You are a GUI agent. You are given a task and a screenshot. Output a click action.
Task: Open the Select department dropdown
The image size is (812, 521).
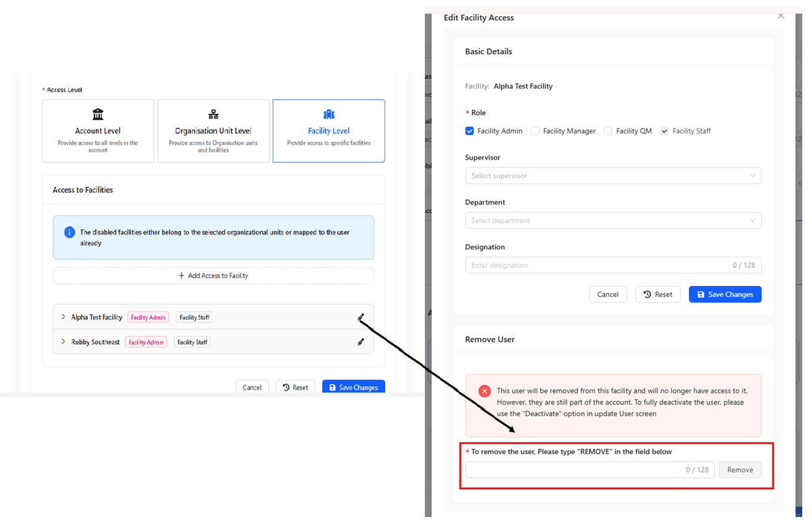click(613, 221)
